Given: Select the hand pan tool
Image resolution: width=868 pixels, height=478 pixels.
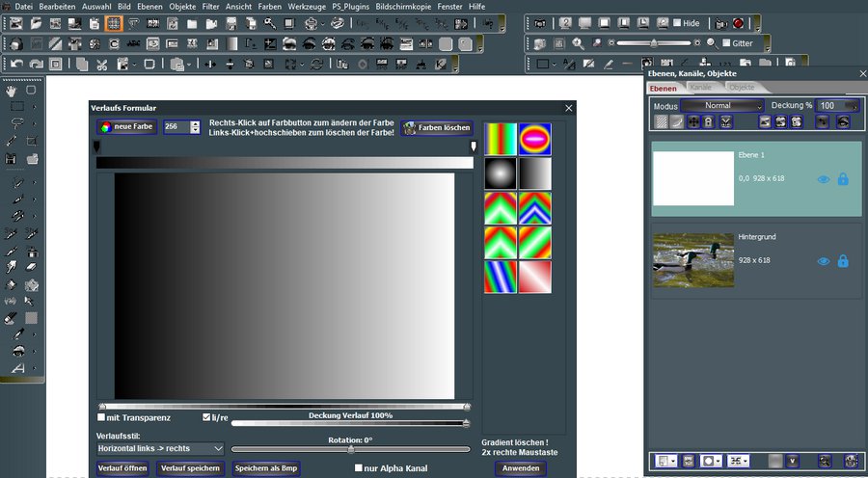Looking at the screenshot, I should (13, 91).
